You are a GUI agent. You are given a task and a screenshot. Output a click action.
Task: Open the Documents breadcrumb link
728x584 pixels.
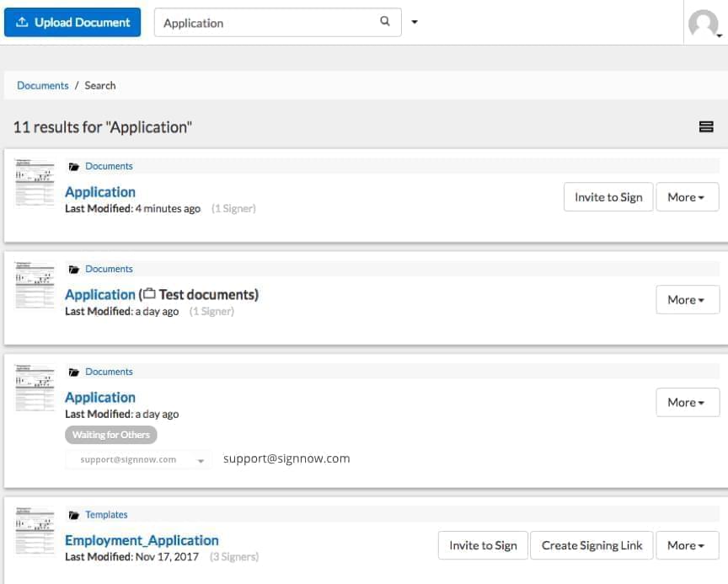click(42, 85)
